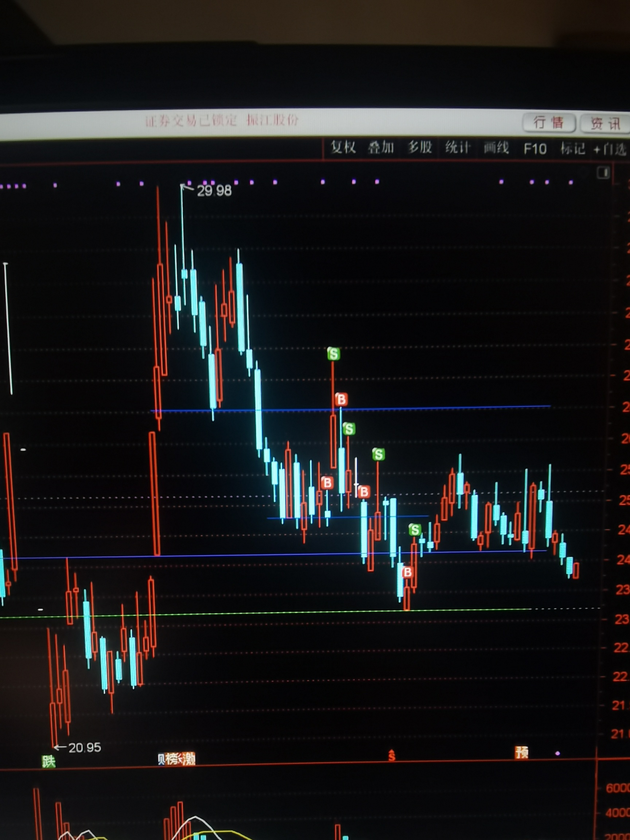Open the orange 预 forecast marker
The image size is (630, 840).
[522, 752]
